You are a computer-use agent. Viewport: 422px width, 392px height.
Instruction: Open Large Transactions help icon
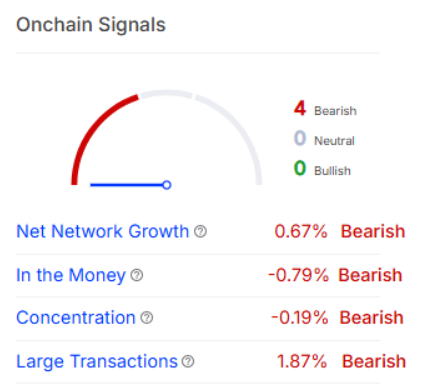pos(188,361)
